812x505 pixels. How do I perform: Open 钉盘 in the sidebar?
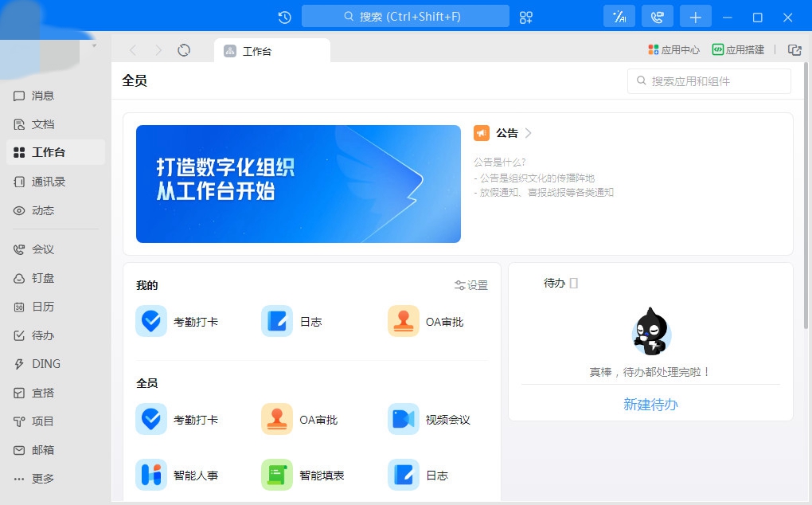coord(56,278)
